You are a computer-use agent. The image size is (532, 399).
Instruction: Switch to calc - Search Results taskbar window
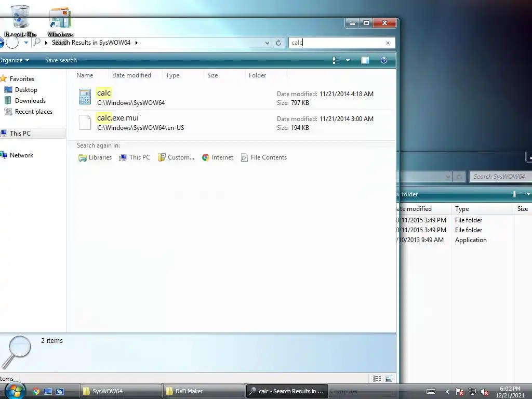[287, 391]
